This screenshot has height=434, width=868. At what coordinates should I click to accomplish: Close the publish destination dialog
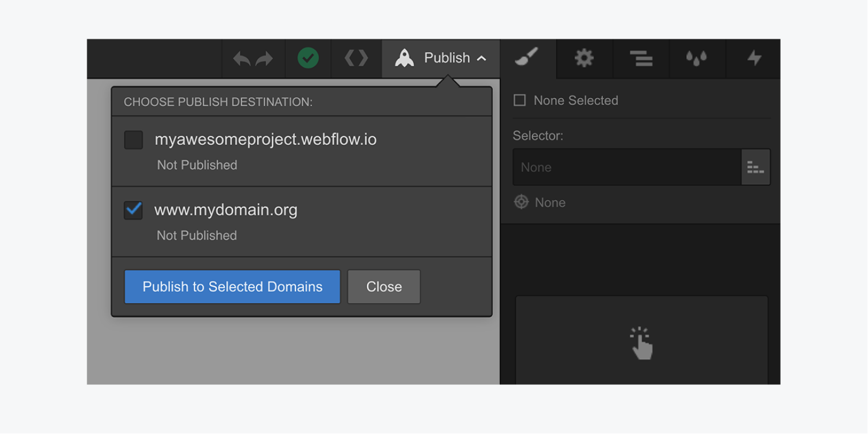[x=384, y=287]
